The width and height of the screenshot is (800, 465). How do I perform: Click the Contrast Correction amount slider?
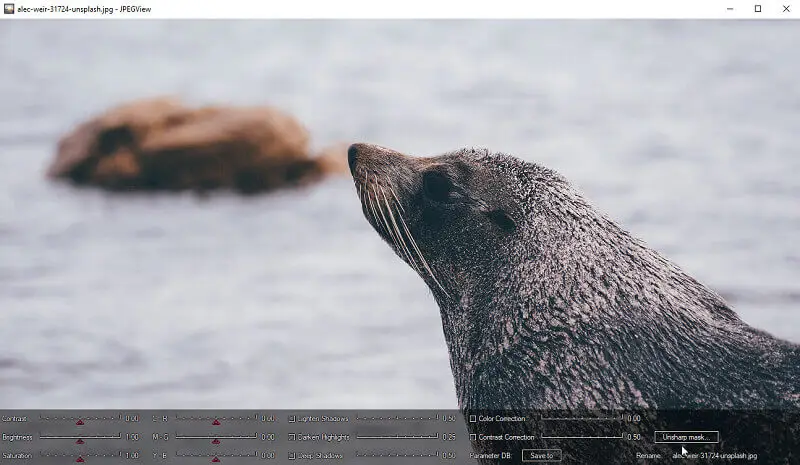coord(581,437)
